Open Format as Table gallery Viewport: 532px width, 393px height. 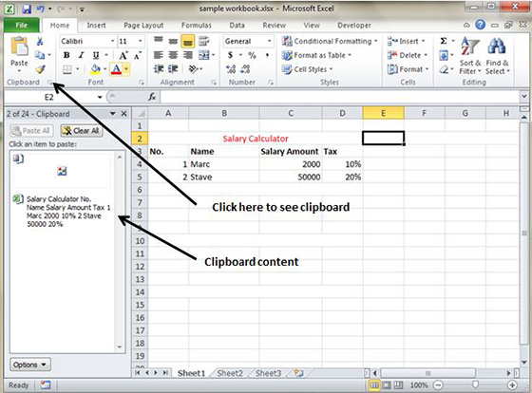[x=316, y=55]
